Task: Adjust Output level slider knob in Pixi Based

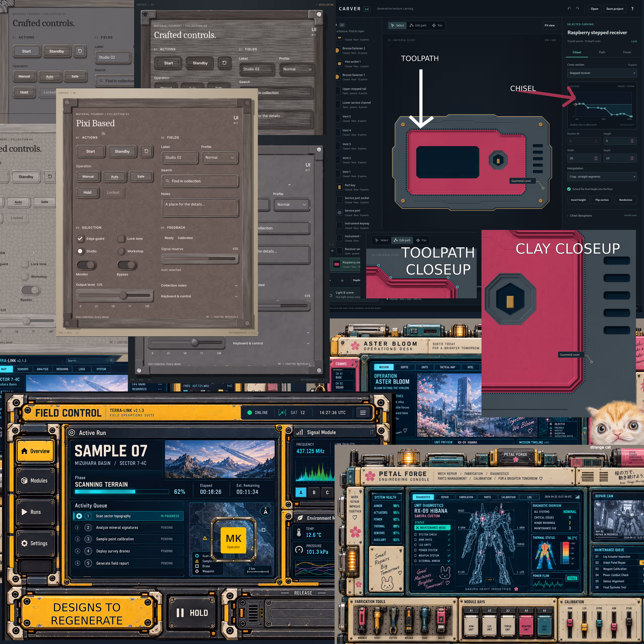Action: (123, 295)
